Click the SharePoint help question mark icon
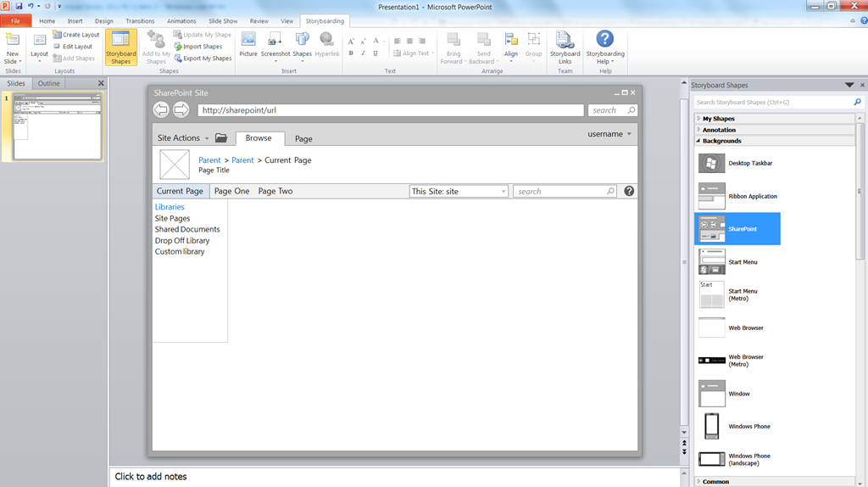Screen dimensions: 868x487 coord(629,191)
